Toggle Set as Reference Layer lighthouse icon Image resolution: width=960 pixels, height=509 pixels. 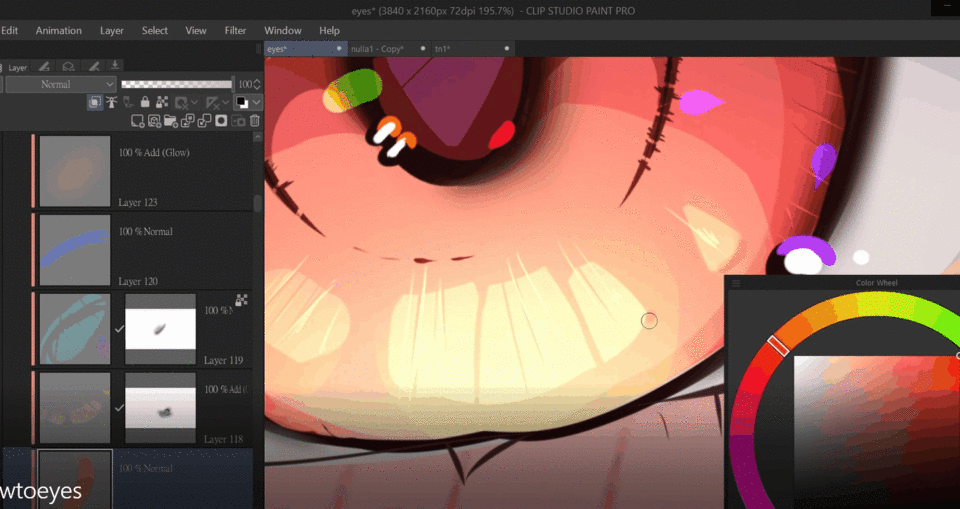(111, 102)
